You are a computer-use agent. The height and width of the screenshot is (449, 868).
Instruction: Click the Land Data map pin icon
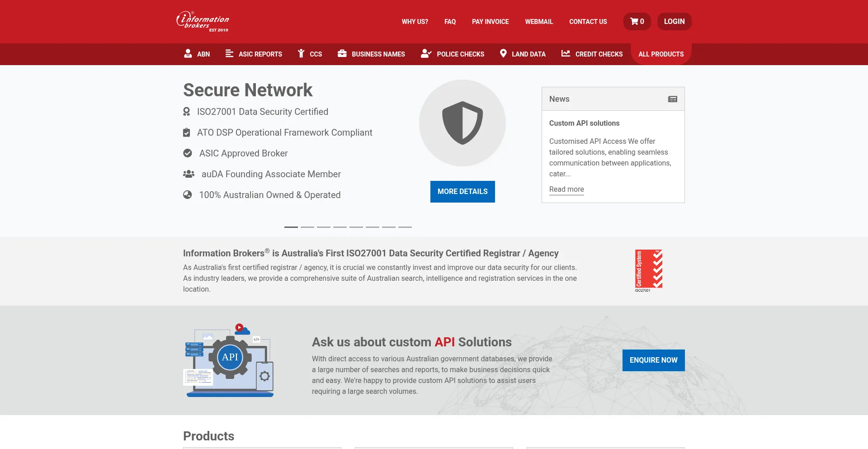(503, 53)
